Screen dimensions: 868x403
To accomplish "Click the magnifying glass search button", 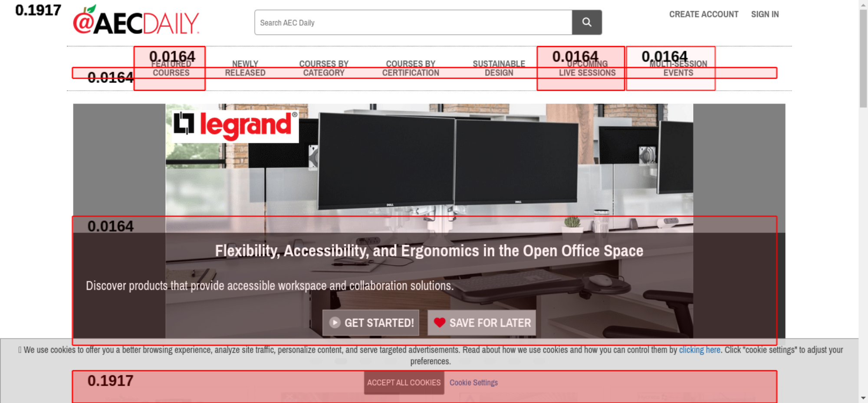I will [x=586, y=22].
